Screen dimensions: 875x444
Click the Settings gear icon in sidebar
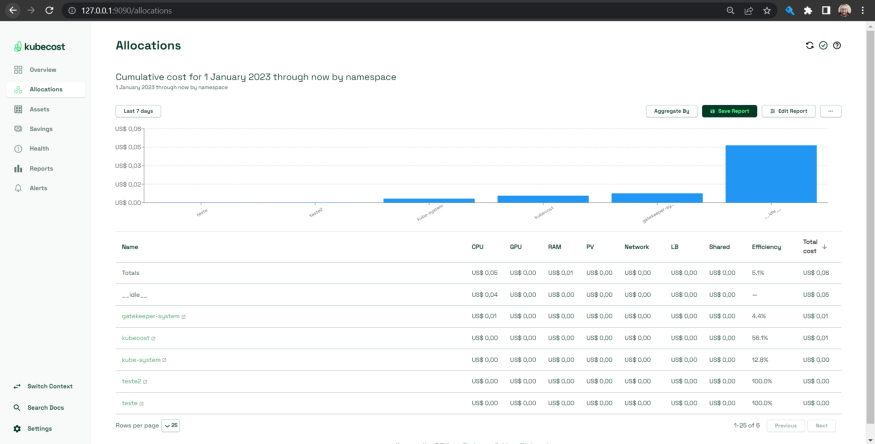tap(17, 428)
